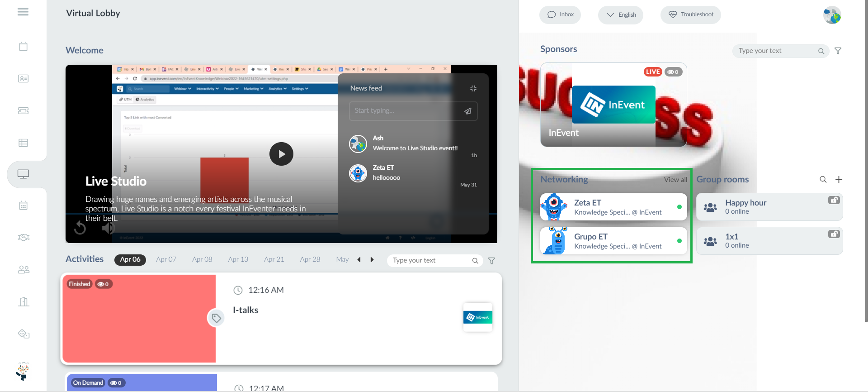This screenshot has height=392, width=868.
Task: Open Zeta ET's avatar in news feed
Action: pyautogui.click(x=358, y=173)
